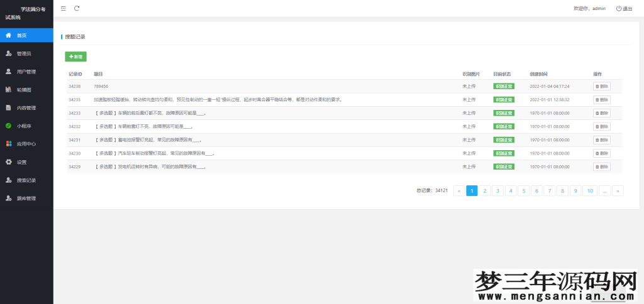Image resolution: width=644 pixels, height=304 pixels.
Task: Open 轮播图 carousel section in sidebar
Action: (x=24, y=90)
